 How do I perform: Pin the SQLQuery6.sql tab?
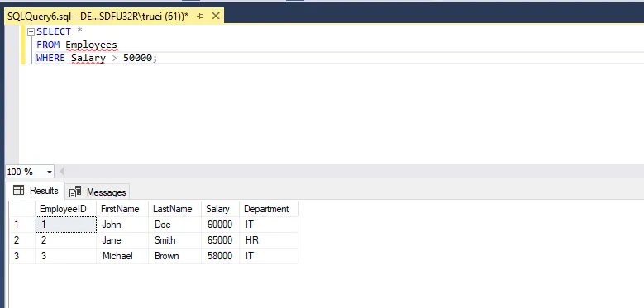click(x=200, y=17)
